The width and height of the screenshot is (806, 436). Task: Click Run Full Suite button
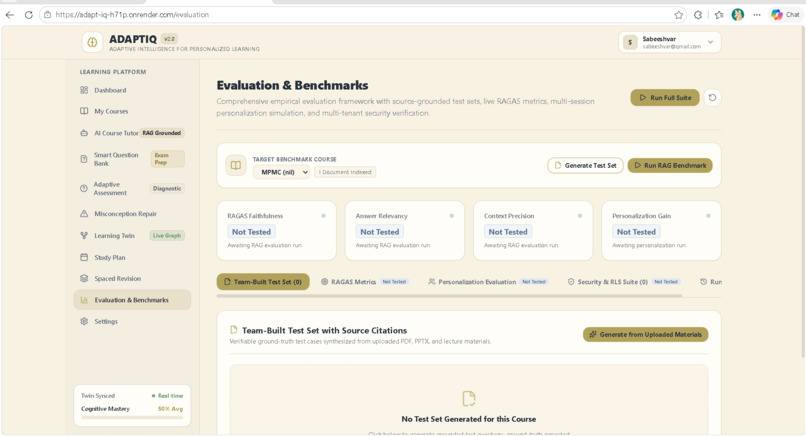click(665, 98)
